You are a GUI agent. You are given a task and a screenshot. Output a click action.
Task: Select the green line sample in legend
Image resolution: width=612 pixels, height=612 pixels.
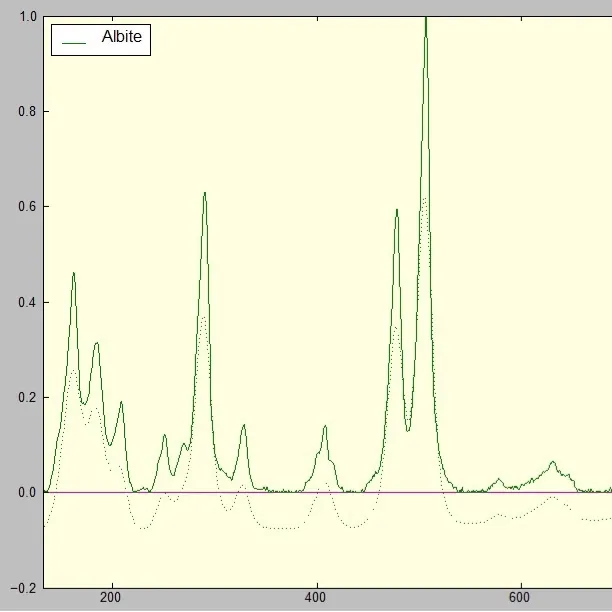pyautogui.click(x=74, y=43)
